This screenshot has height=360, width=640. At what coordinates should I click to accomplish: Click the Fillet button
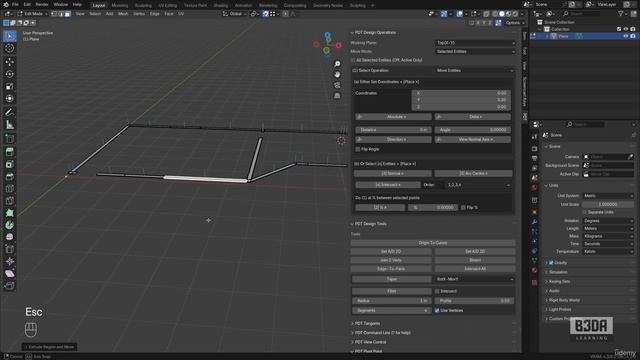tap(391, 291)
